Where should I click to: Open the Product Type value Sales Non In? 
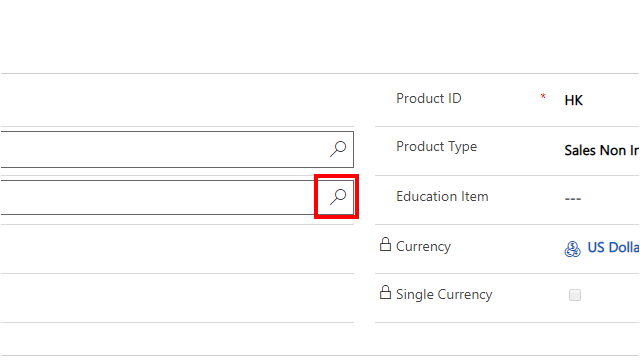[x=602, y=150]
